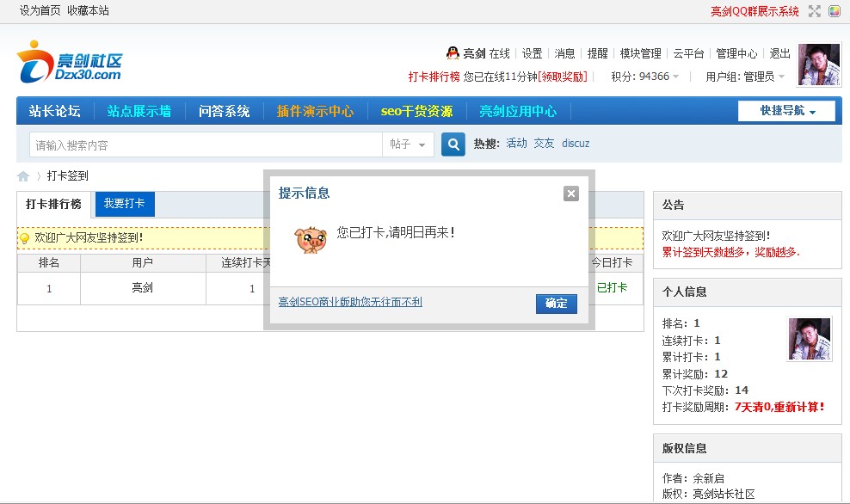Open the 帖子 search type dropdown
Viewport: 850px width, 504px height.
(408, 144)
